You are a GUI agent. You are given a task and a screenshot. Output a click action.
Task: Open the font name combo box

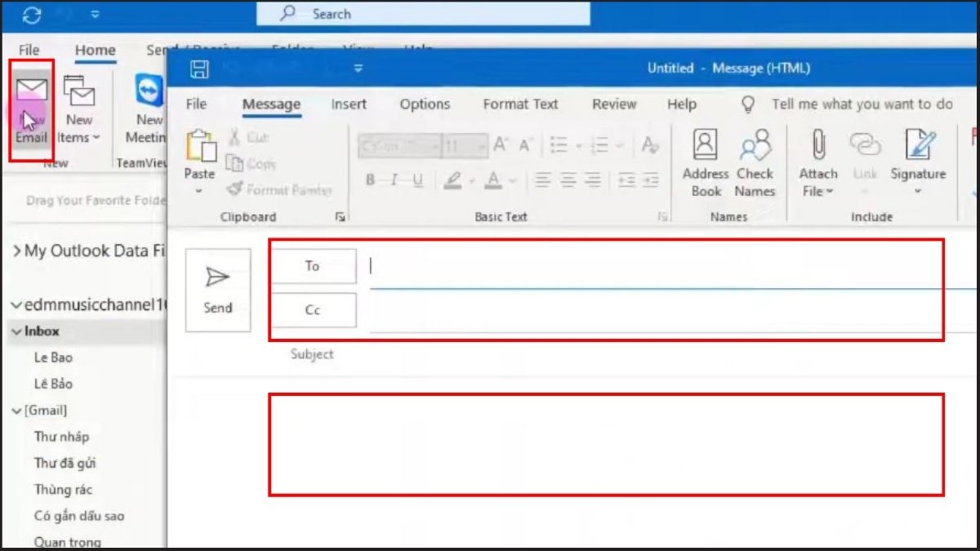tap(399, 146)
